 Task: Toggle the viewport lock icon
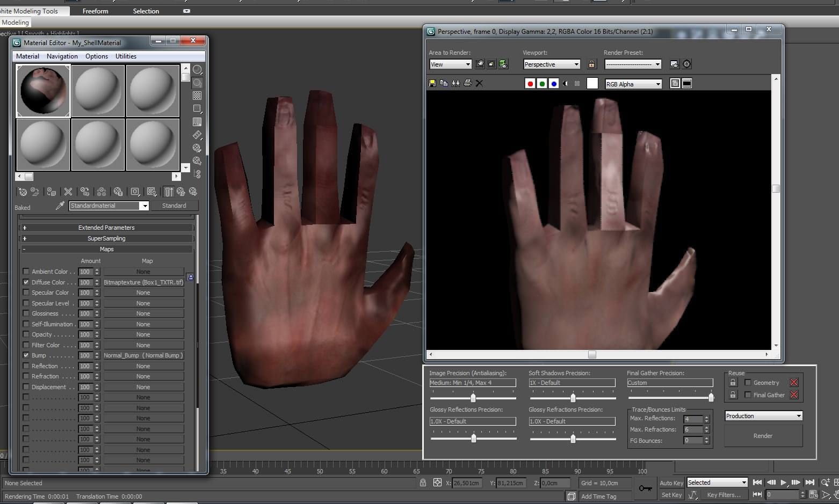point(591,64)
